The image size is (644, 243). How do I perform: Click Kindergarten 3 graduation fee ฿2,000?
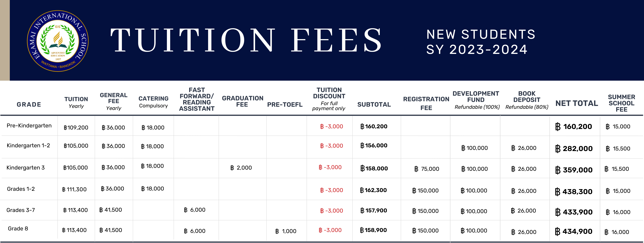click(x=241, y=168)
